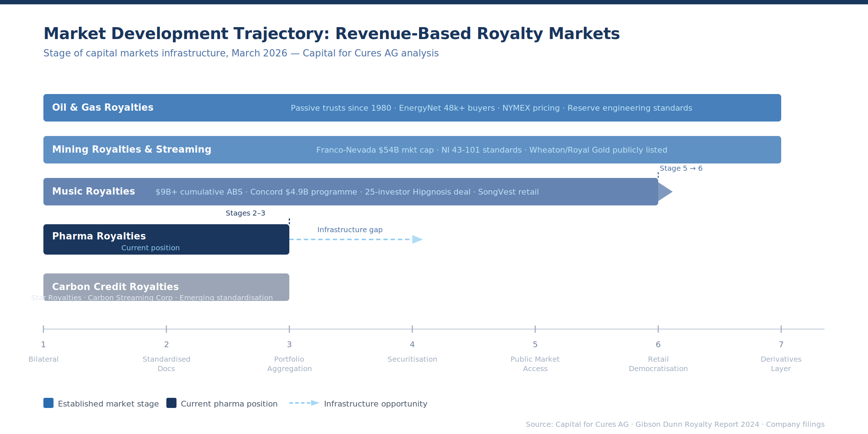Screen dimensions: 868x434
Task: Click the Infrastructure gap label
Action: [350, 230]
